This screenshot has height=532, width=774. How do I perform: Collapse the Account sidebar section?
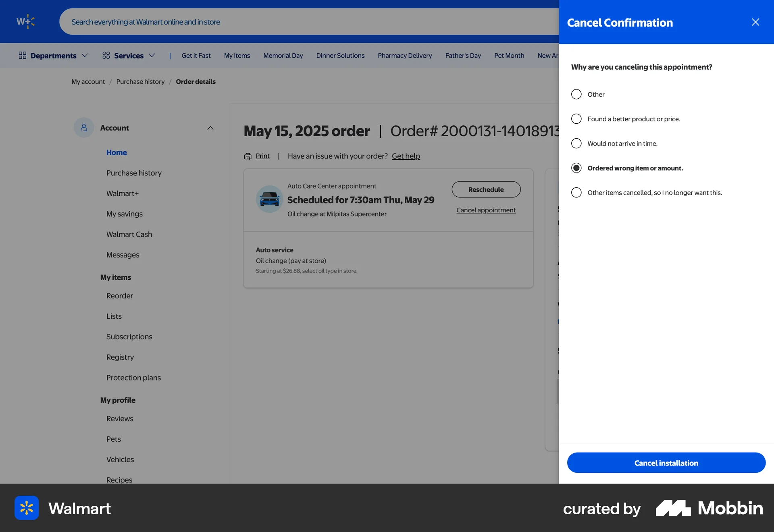[210, 127]
